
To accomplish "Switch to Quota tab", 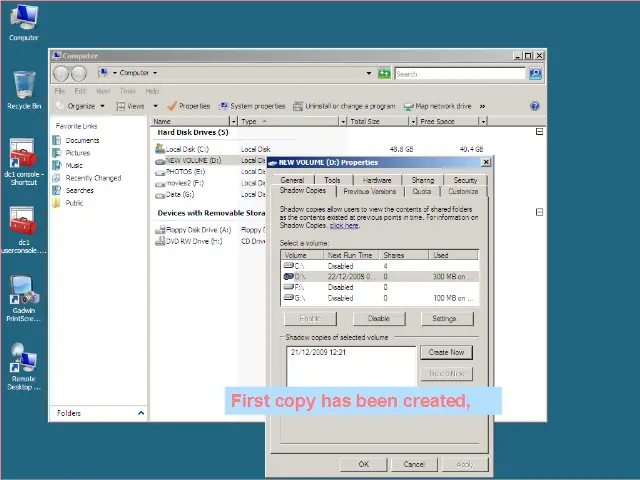I will pos(422,191).
